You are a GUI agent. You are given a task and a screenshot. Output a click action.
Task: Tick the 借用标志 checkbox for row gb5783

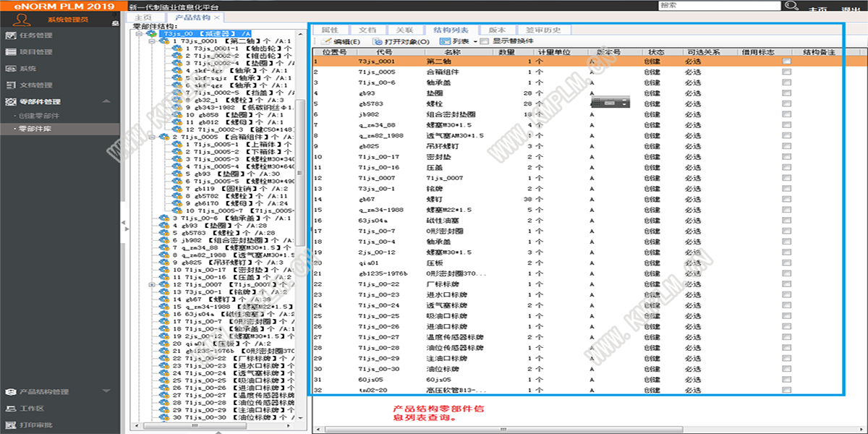[x=786, y=104]
